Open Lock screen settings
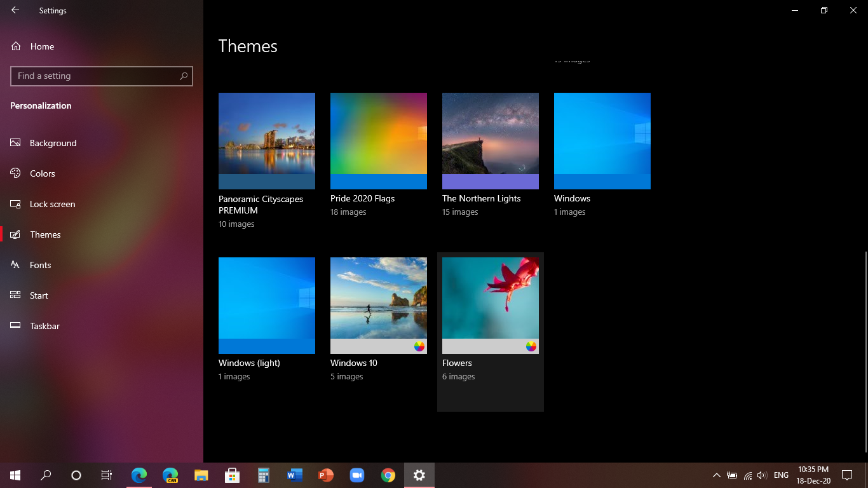 (x=102, y=204)
